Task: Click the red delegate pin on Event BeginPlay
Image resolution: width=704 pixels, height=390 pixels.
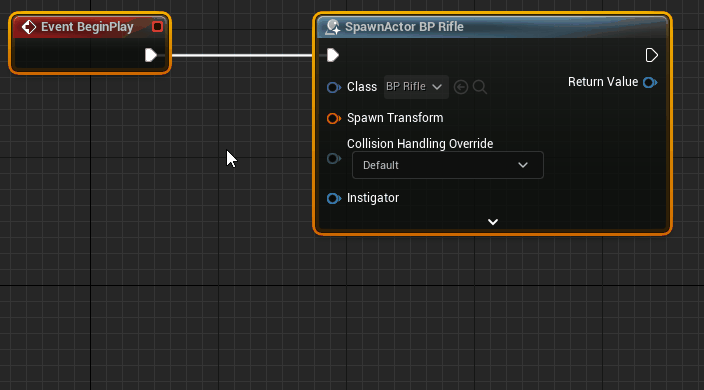Action: click(157, 27)
